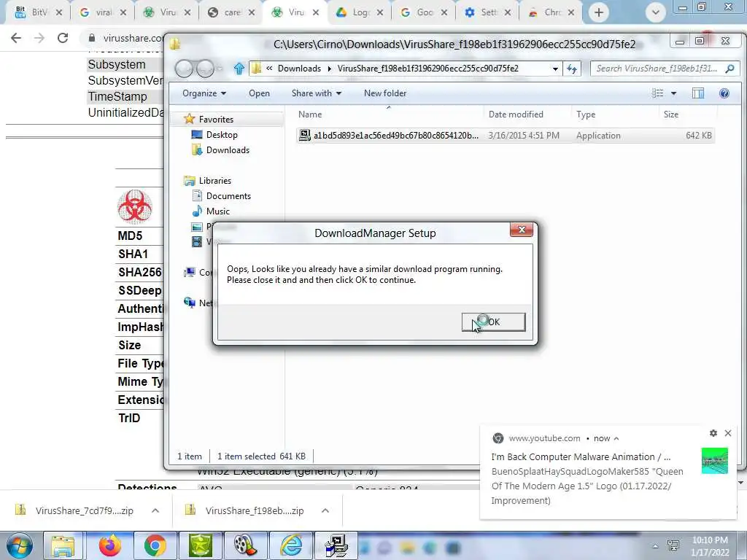747x560 pixels.
Task: Expand the address bar history dropdown
Action: (x=555, y=69)
